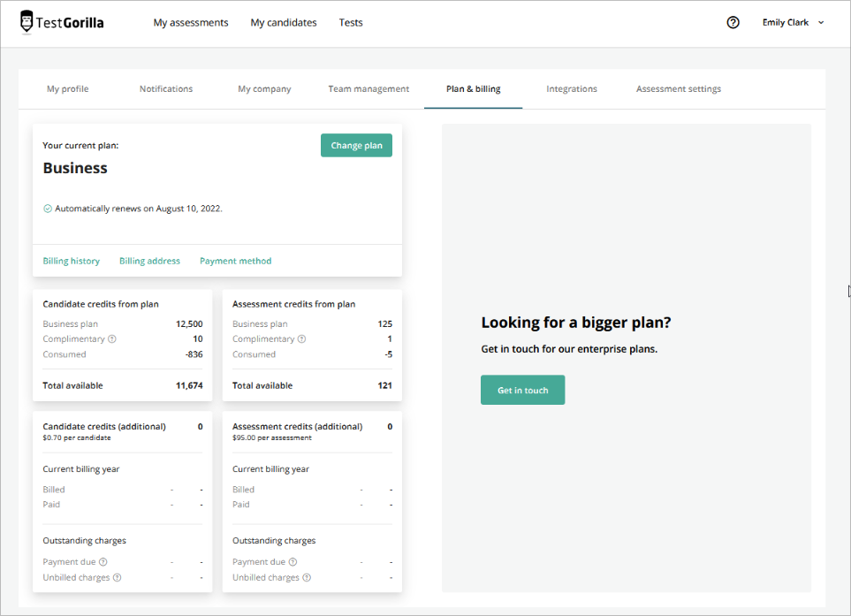The width and height of the screenshot is (851, 616).
Task: Click the Candidate credits from plan heading
Action: pos(101,305)
